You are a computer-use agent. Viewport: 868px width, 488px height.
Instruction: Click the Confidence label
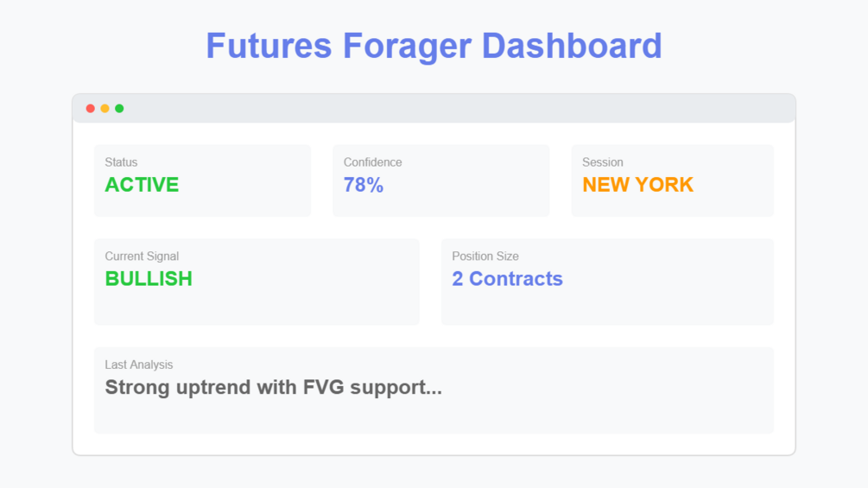(372, 162)
